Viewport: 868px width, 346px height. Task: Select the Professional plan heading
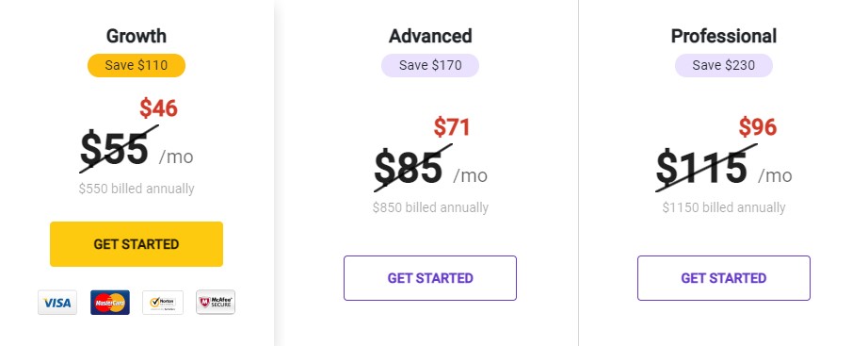click(x=724, y=36)
